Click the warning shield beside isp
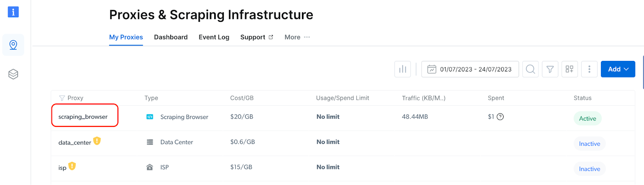 [x=72, y=166]
